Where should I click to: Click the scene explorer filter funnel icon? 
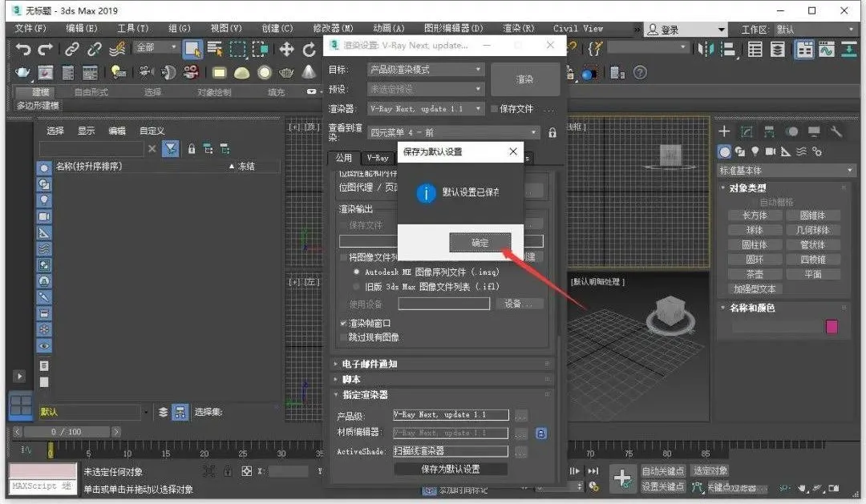click(171, 148)
